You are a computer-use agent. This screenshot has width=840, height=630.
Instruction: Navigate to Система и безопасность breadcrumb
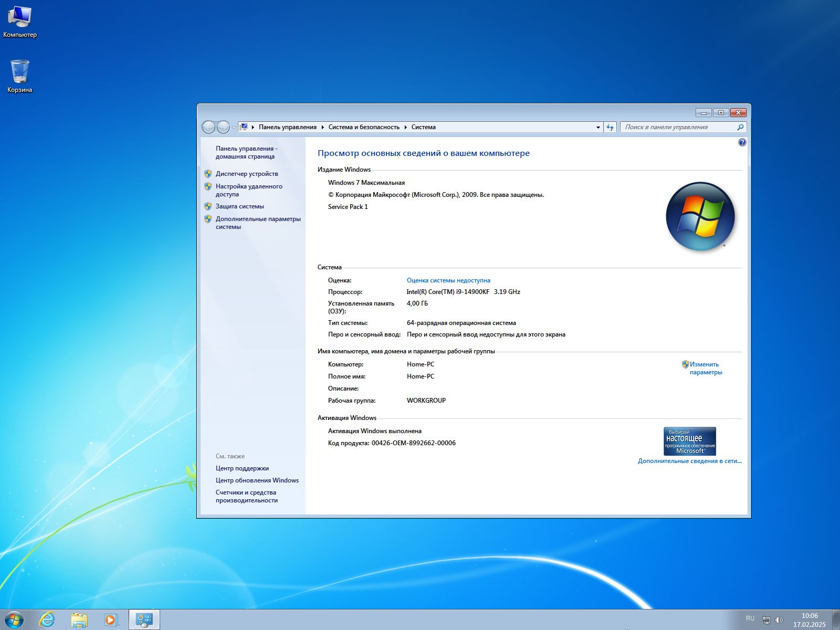363,127
